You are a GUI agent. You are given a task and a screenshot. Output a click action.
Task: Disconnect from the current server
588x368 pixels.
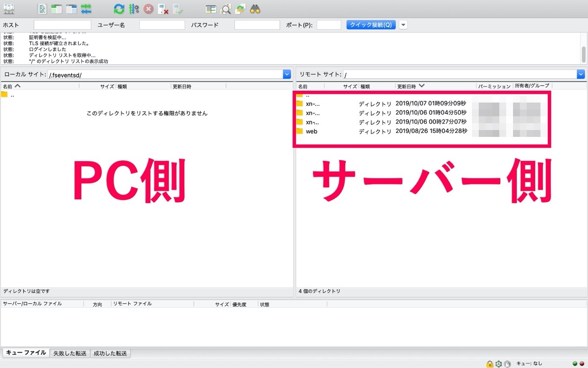point(163,8)
